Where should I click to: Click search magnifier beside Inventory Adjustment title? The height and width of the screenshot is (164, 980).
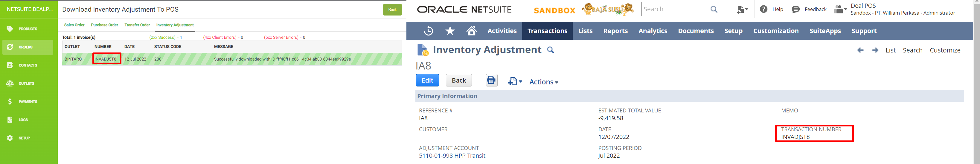(x=550, y=50)
